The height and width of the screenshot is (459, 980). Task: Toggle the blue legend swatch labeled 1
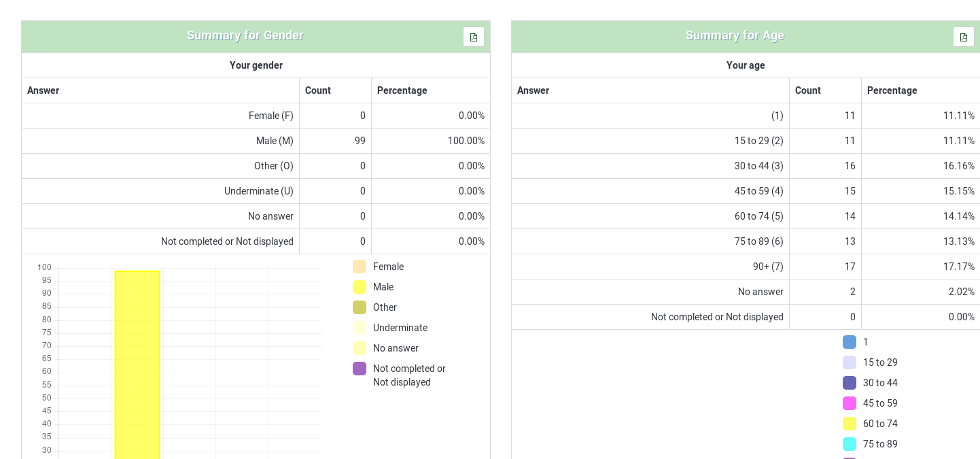pyautogui.click(x=850, y=342)
